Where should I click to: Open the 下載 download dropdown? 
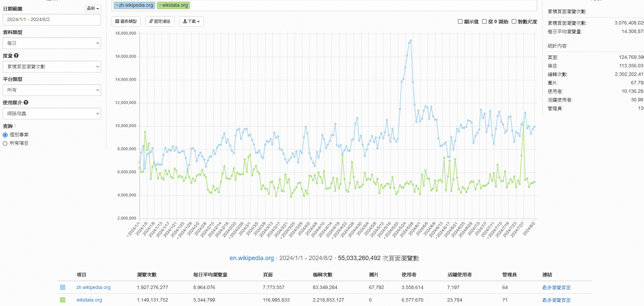[191, 21]
